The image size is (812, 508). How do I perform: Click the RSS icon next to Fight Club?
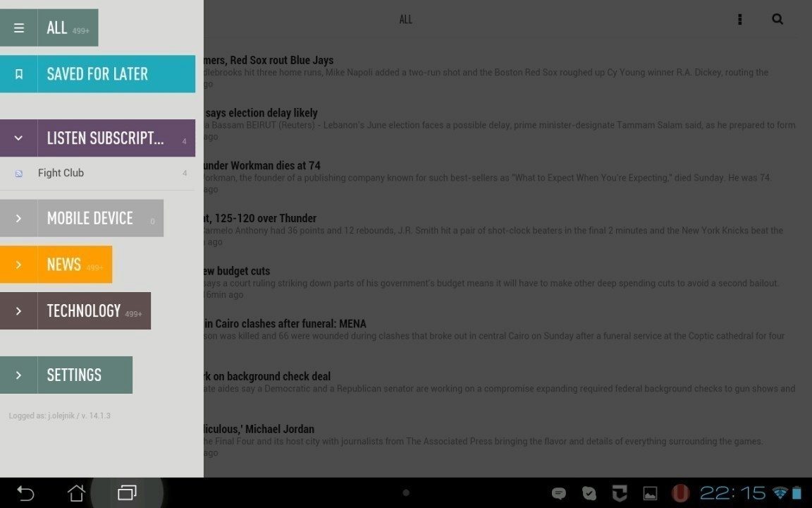coord(18,174)
